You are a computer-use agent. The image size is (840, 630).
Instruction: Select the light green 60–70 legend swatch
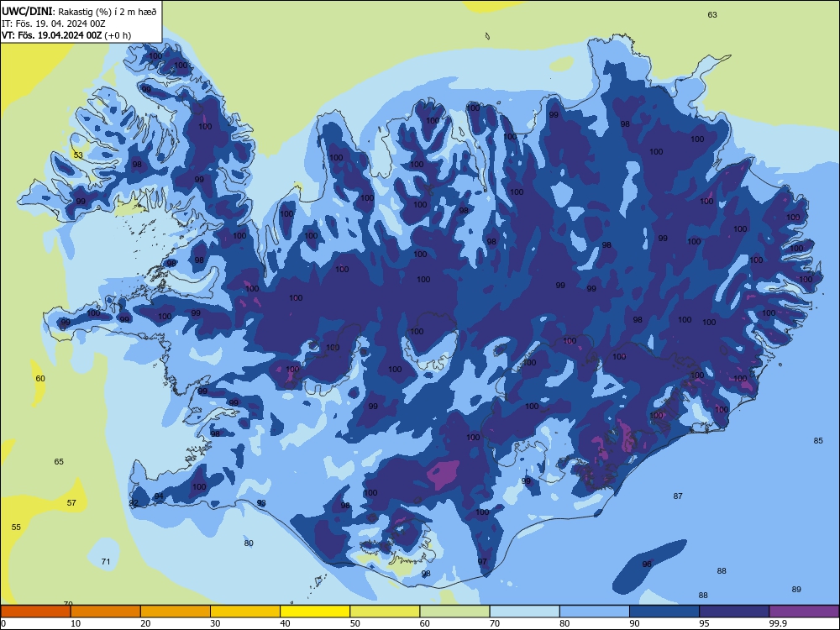(454, 612)
